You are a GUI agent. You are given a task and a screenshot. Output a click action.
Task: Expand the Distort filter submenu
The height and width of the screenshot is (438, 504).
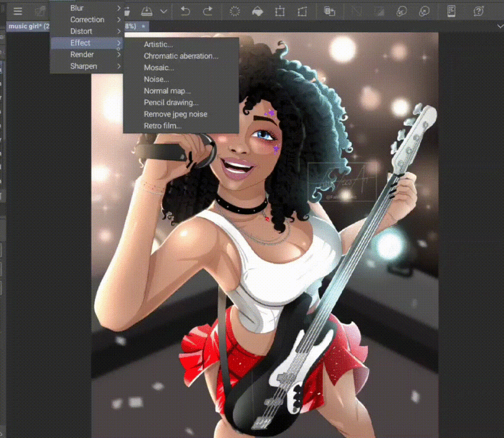pos(87,31)
